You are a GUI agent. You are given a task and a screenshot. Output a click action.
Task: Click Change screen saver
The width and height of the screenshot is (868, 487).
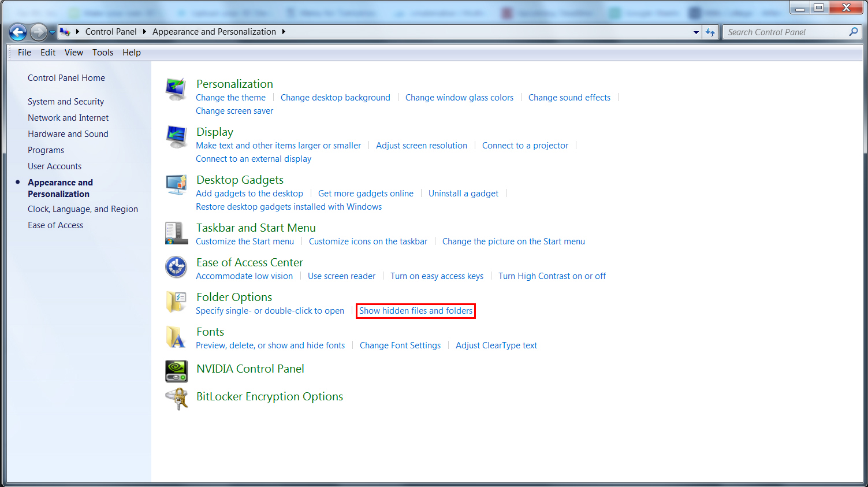[234, 111]
